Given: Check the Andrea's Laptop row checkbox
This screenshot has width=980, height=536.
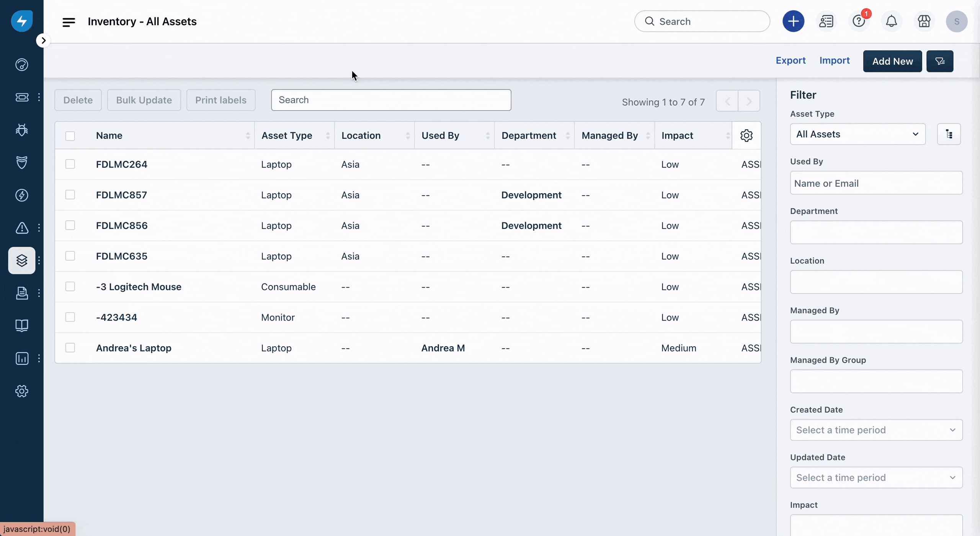Looking at the screenshot, I should (70, 348).
